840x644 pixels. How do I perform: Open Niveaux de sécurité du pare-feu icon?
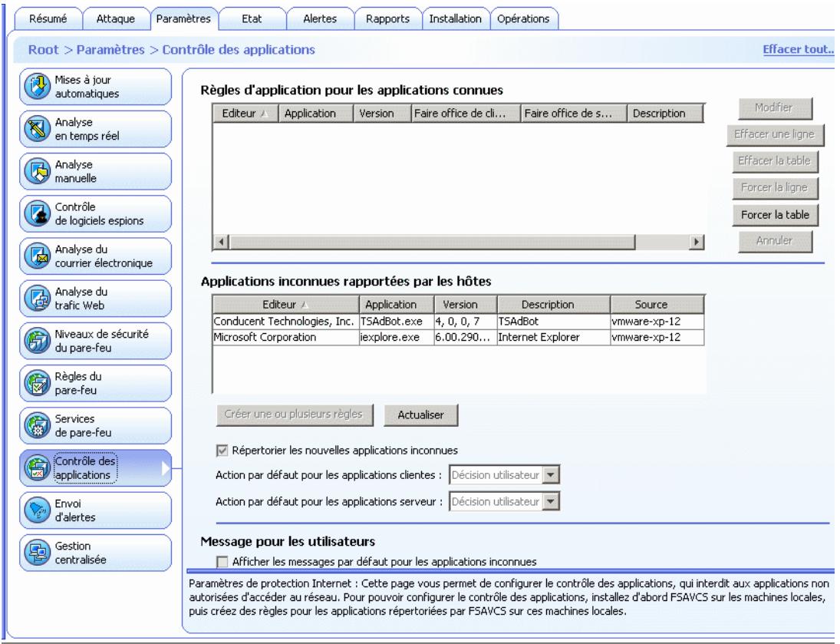tap(37, 341)
